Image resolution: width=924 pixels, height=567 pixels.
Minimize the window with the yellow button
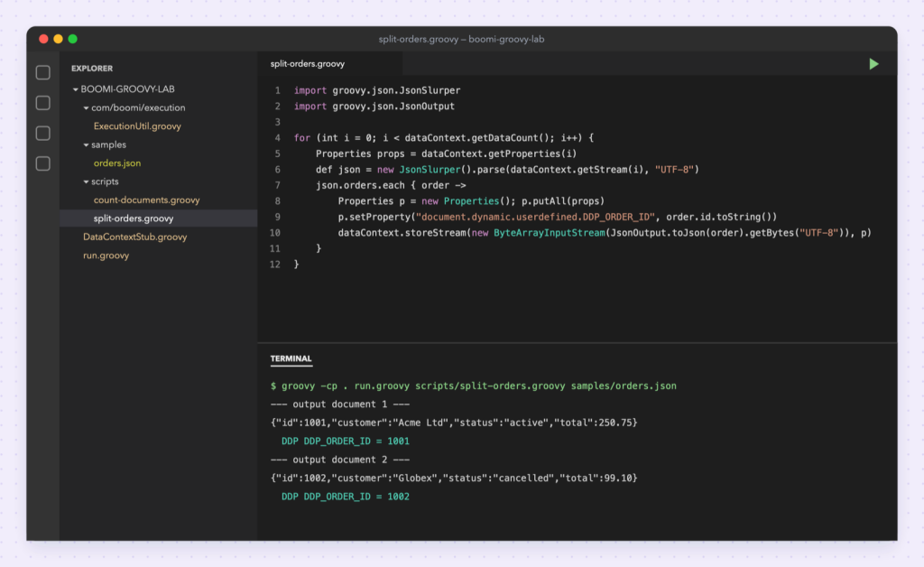(58, 39)
